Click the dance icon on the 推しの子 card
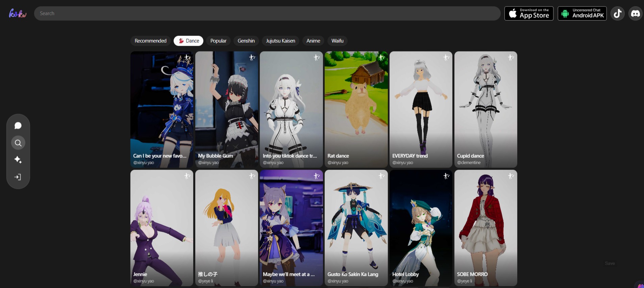The height and width of the screenshot is (288, 644). (252, 176)
